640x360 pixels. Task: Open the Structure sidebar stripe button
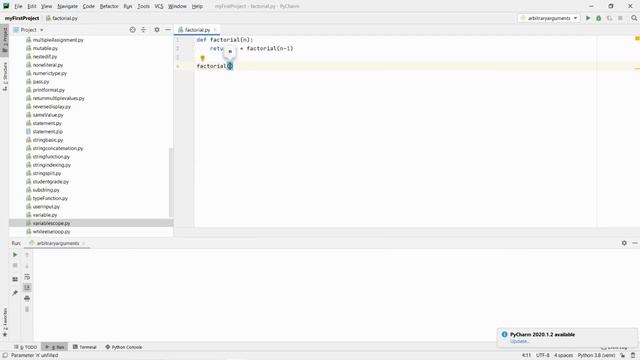click(x=5, y=76)
